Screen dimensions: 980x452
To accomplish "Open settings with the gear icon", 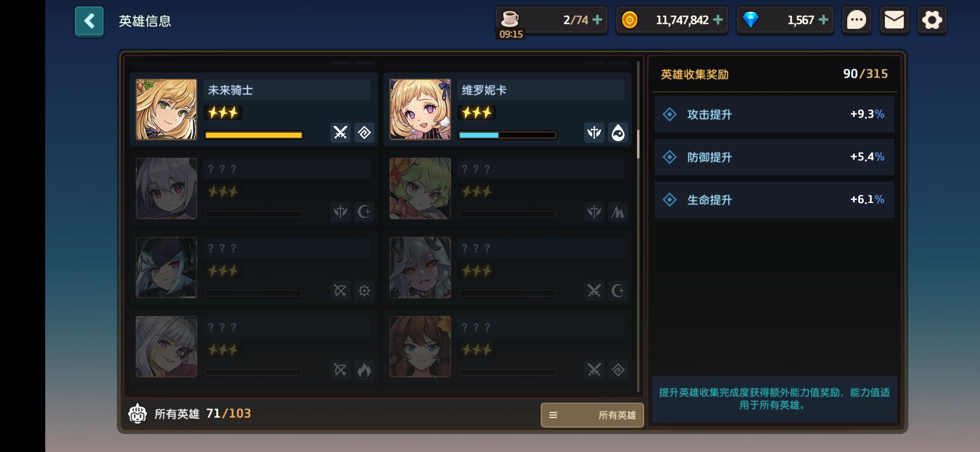I will (x=932, y=20).
